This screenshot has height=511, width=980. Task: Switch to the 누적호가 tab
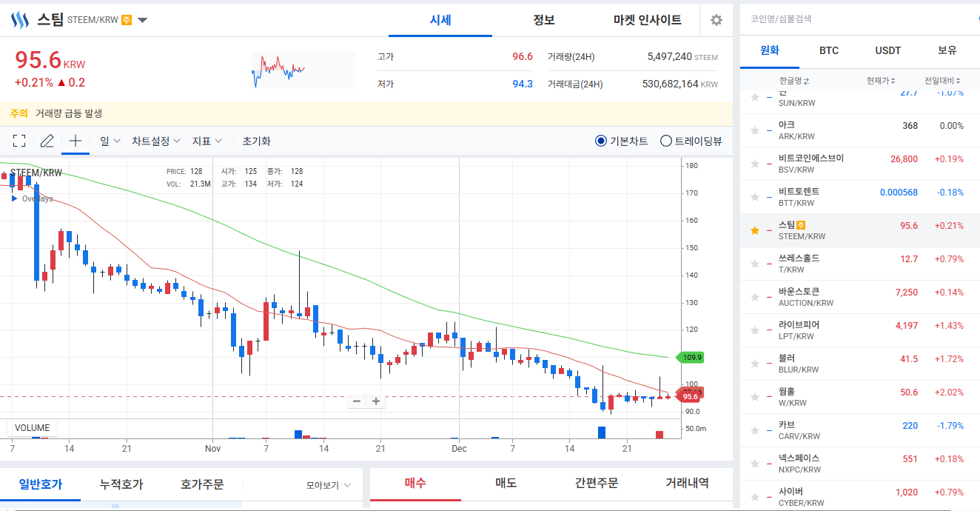(121, 484)
